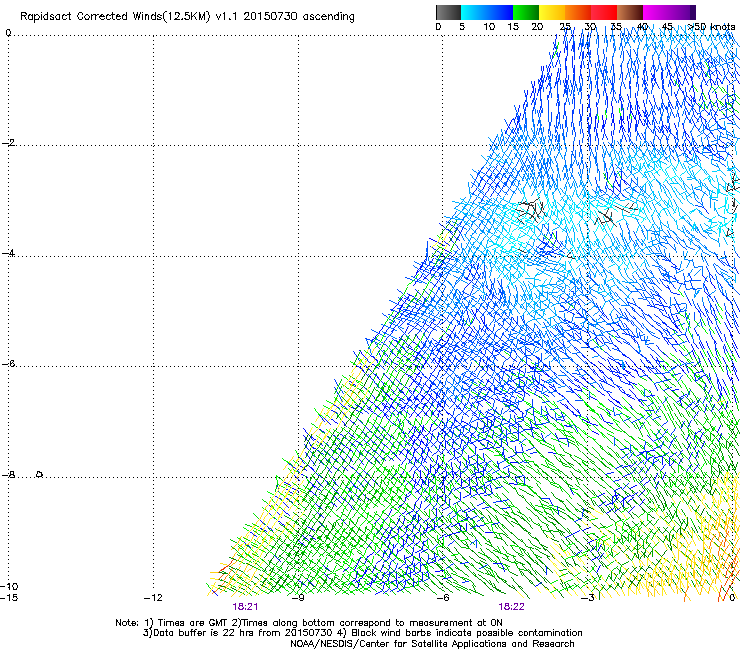Click the small island outline near latitude -8
The image size is (740, 650).
pos(40,474)
